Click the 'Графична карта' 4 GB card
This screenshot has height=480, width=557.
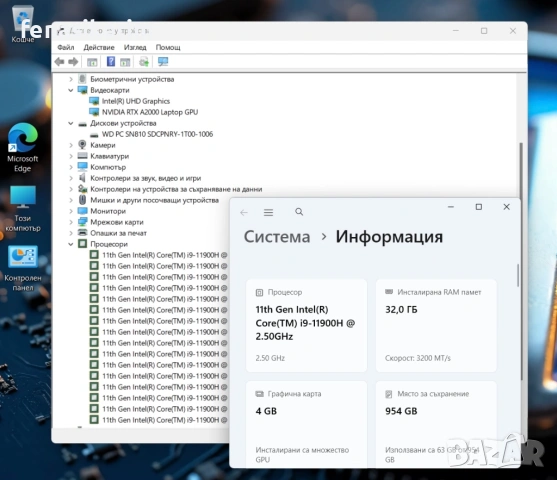pyautogui.click(x=306, y=424)
